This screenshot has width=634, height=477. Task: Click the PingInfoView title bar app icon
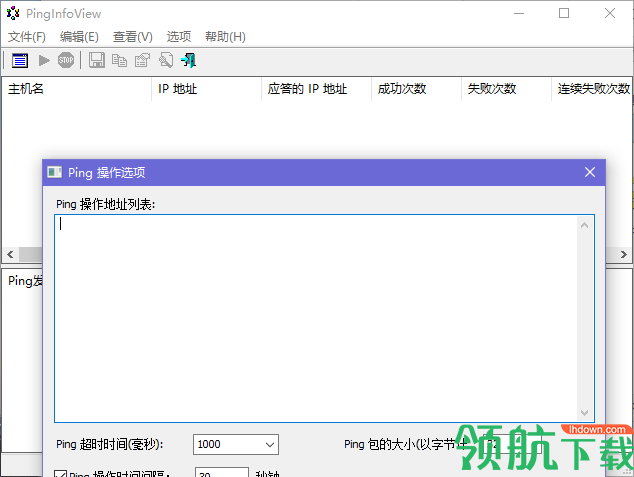(13, 13)
